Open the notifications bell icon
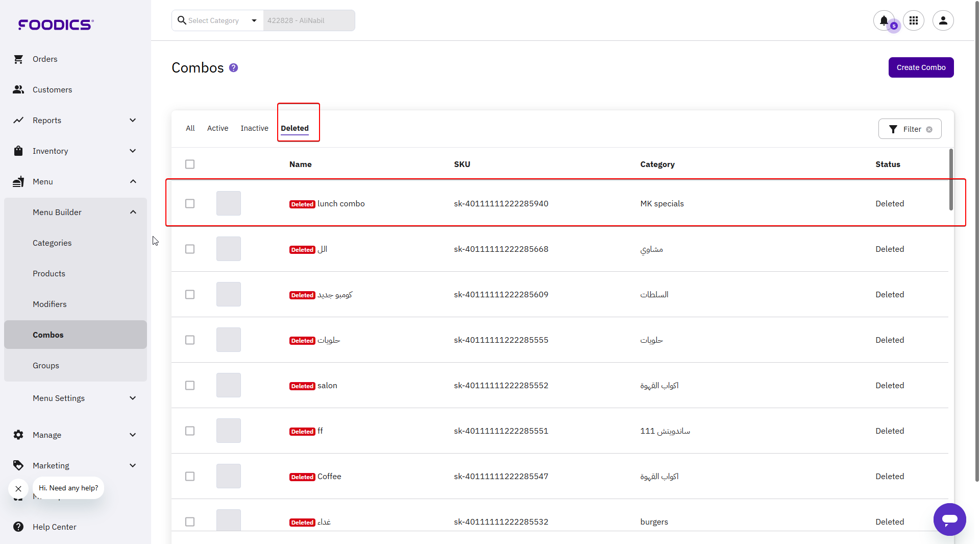 (884, 20)
